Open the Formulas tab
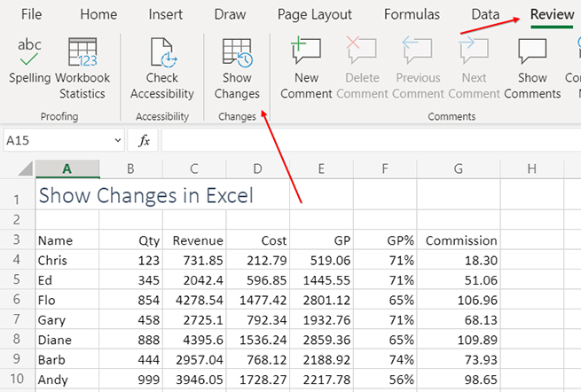This screenshot has height=392, width=581. click(412, 14)
